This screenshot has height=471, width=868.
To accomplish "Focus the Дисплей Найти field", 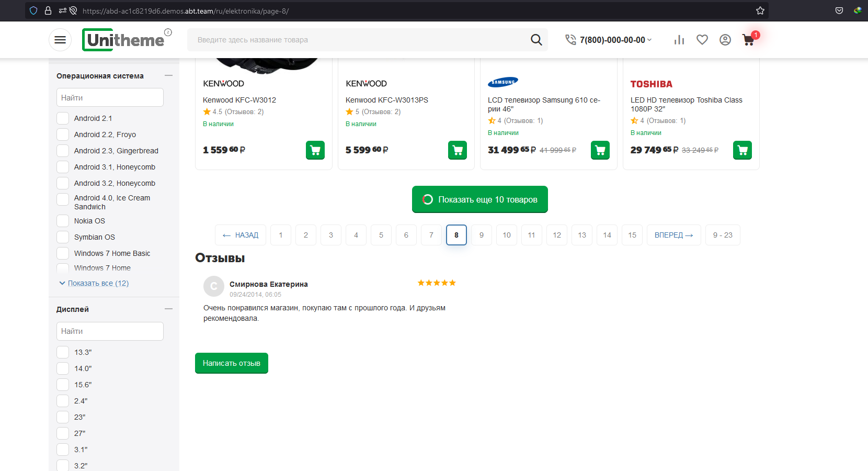I will tap(110, 331).
